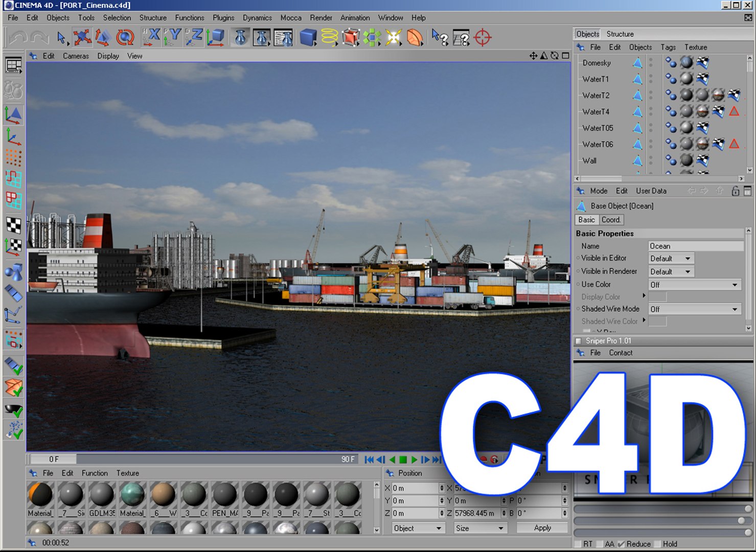Click the play forward button
This screenshot has width=756, height=552.
click(414, 459)
